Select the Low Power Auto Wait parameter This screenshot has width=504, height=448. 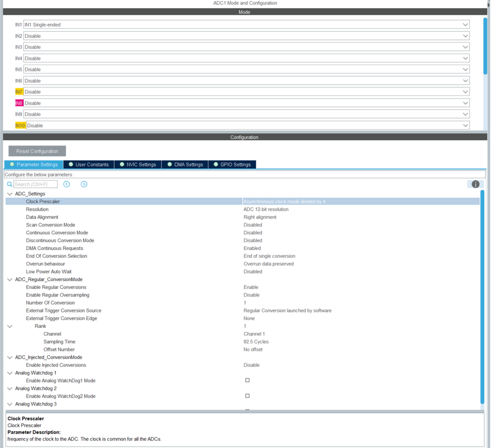point(48,271)
